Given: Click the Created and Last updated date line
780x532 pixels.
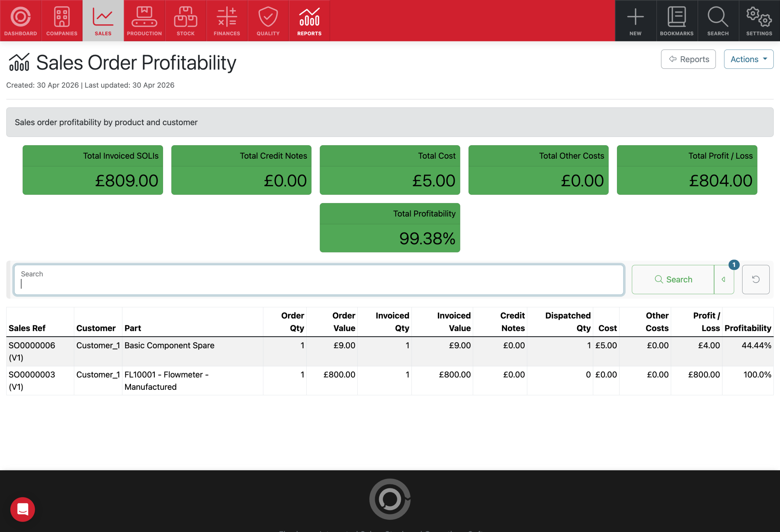Looking at the screenshot, I should point(90,85).
